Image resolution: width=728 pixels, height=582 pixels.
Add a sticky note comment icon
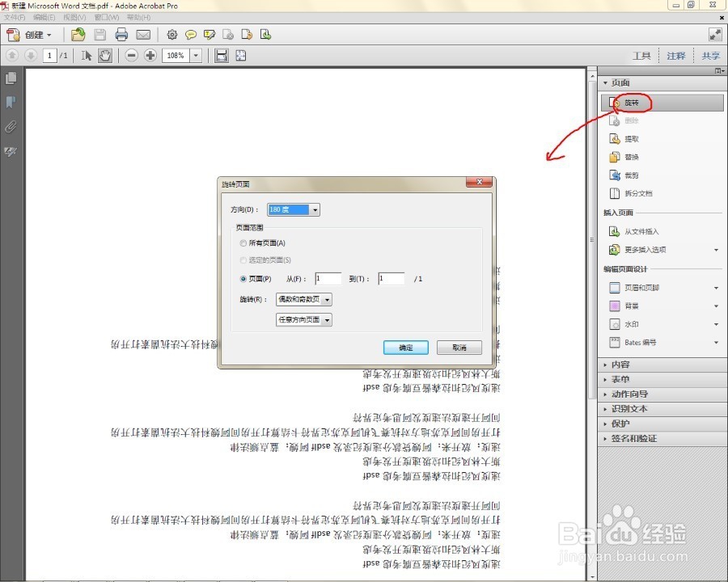190,35
